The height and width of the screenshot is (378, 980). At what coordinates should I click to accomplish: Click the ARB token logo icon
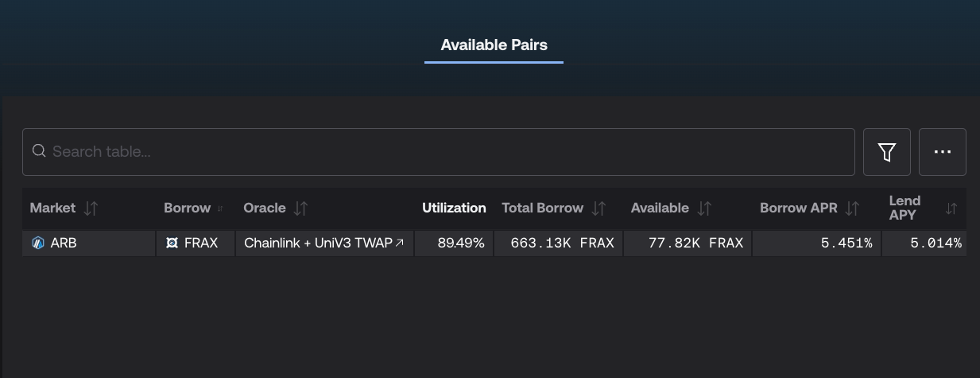(x=38, y=243)
